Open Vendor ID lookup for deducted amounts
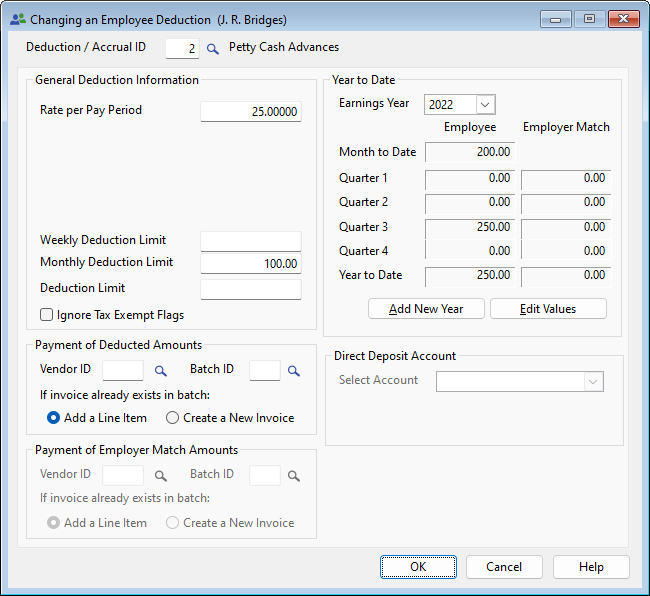The width and height of the screenshot is (650, 596). [x=160, y=371]
